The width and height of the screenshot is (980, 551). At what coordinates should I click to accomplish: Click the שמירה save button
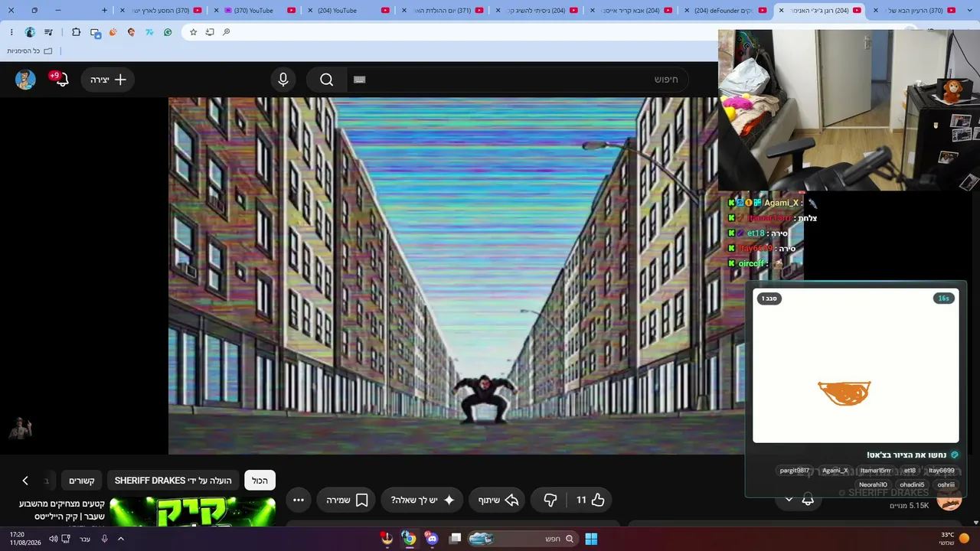click(347, 500)
